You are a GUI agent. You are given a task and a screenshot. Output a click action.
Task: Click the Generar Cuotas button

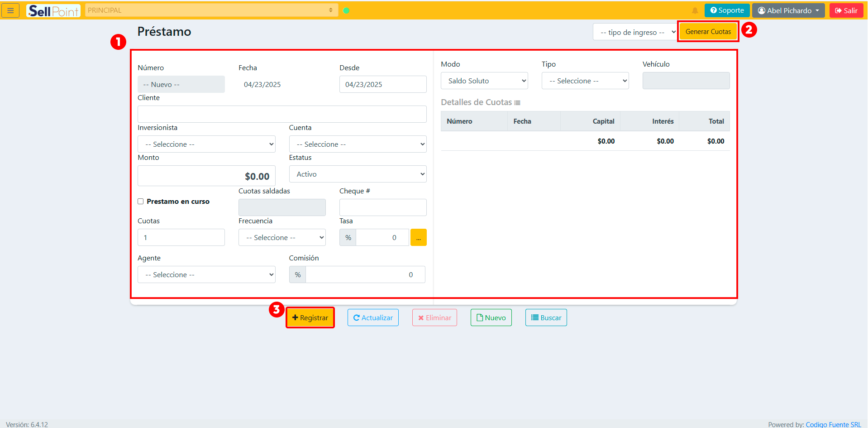(x=708, y=32)
